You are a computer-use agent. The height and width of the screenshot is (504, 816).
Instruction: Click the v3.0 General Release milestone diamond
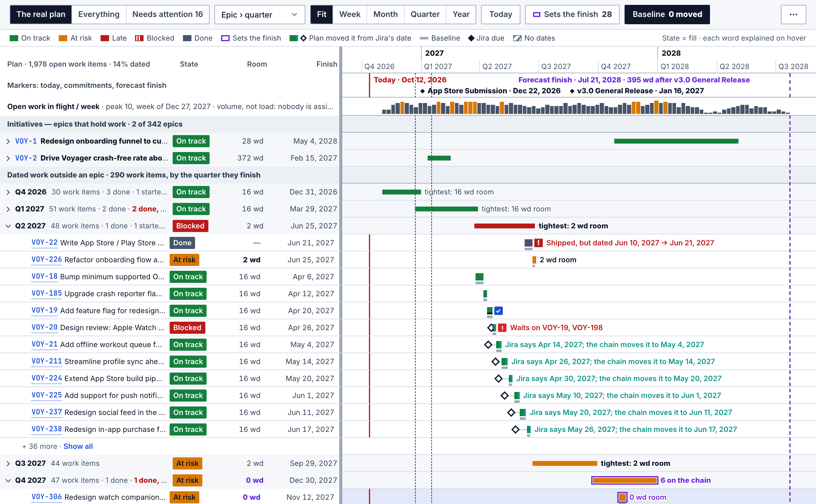point(572,91)
